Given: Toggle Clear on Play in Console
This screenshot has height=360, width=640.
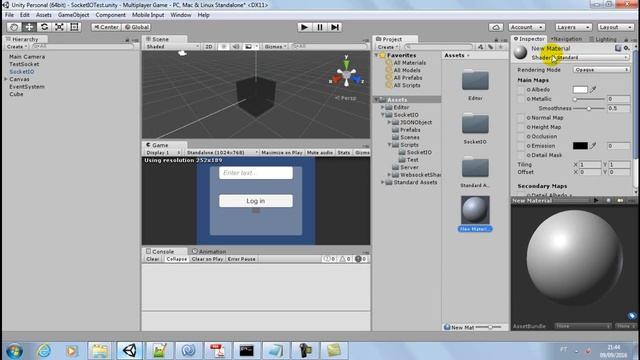Looking at the screenshot, I should (x=207, y=259).
